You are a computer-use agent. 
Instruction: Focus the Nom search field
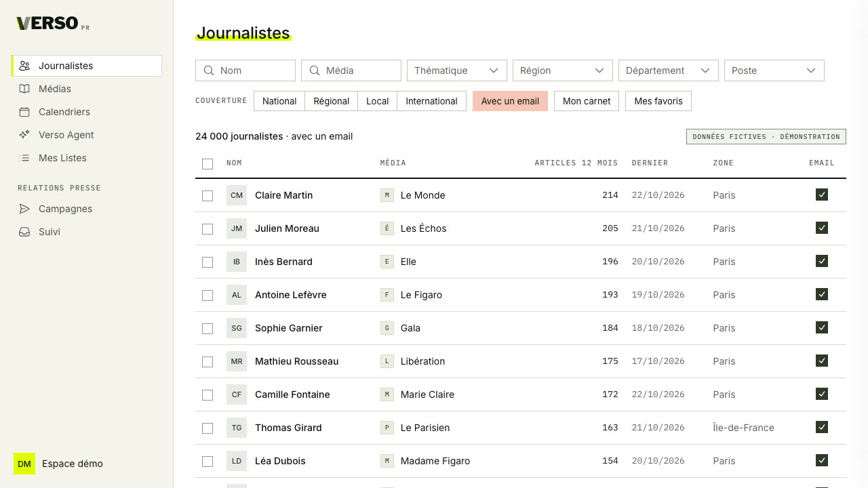coord(245,70)
